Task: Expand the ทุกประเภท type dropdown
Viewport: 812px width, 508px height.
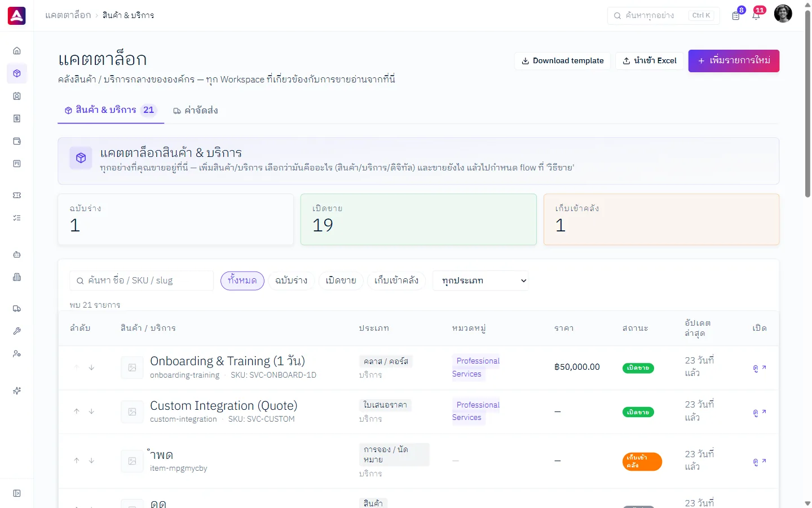Action: coord(480,281)
